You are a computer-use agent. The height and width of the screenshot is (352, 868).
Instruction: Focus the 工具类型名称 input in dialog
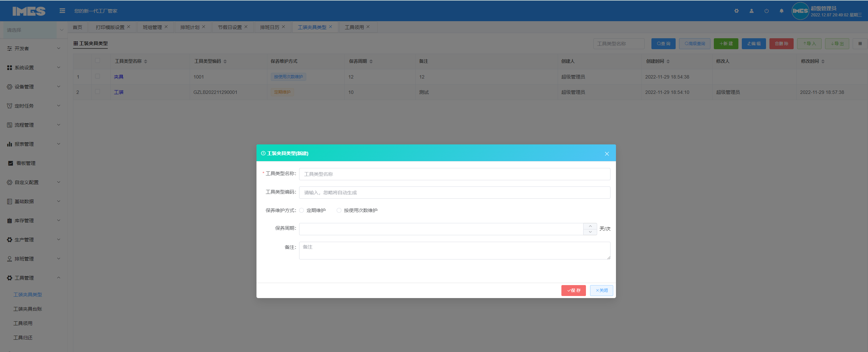455,174
